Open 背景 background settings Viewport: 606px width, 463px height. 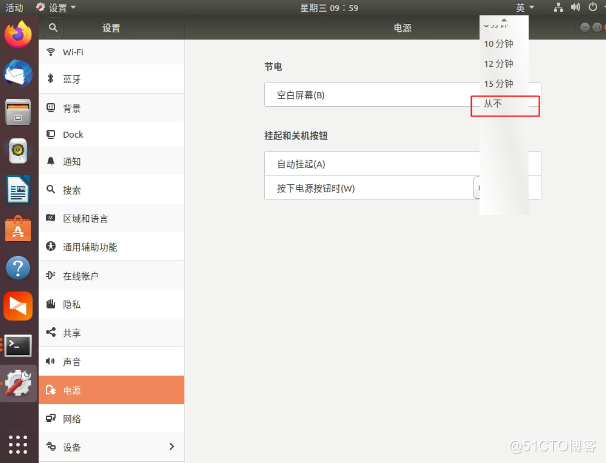pos(111,108)
